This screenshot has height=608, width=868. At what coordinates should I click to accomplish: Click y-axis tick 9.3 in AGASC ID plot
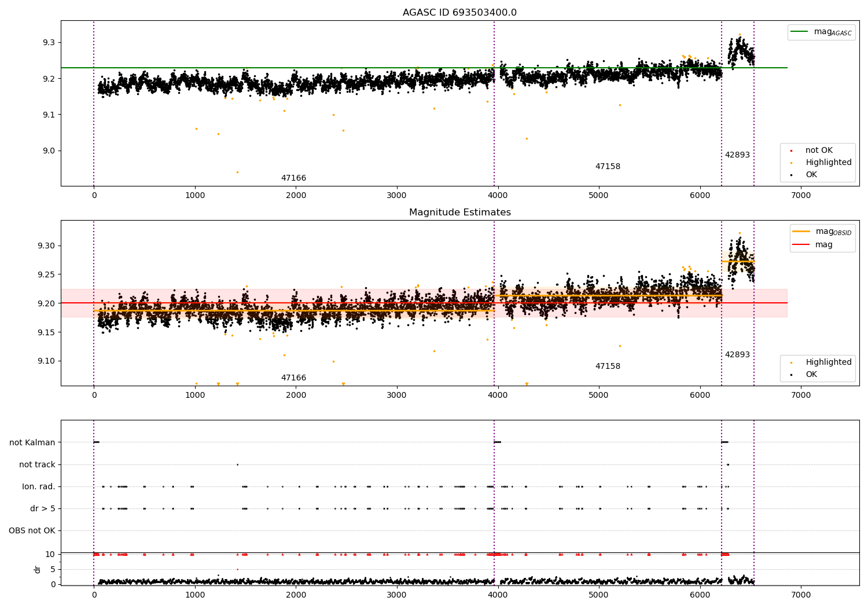pos(49,43)
